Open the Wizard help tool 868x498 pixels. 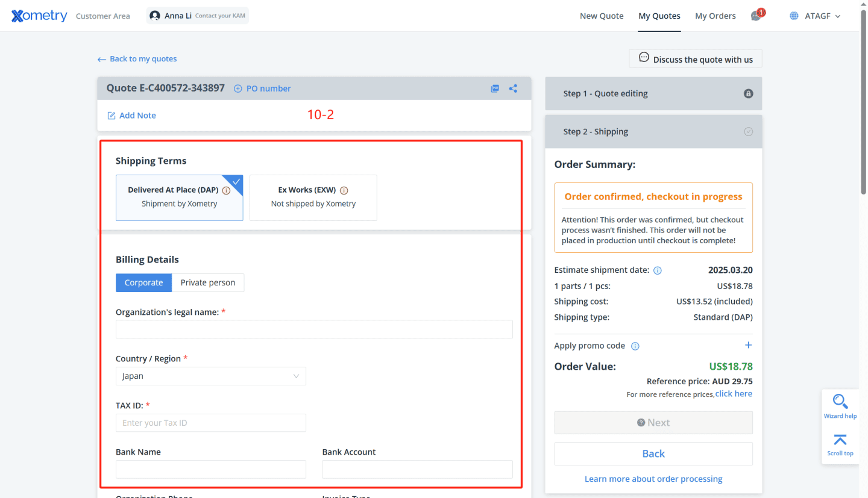[840, 405]
